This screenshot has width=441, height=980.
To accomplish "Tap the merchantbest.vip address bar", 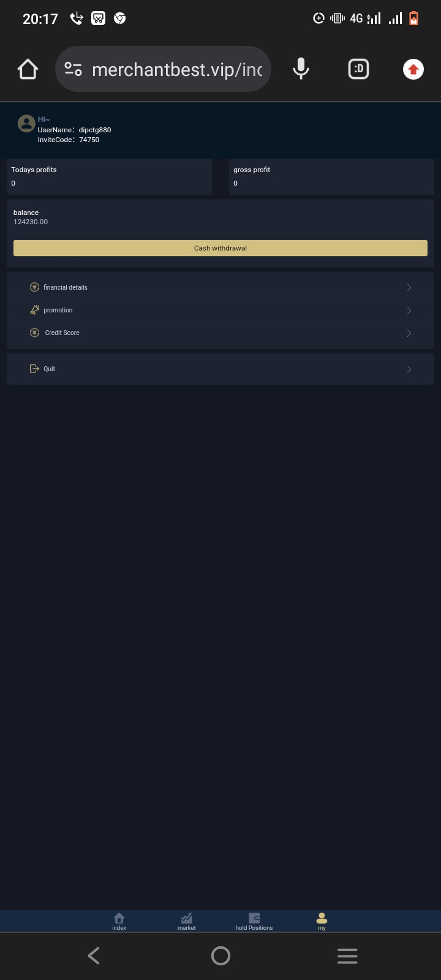I will pos(176,70).
